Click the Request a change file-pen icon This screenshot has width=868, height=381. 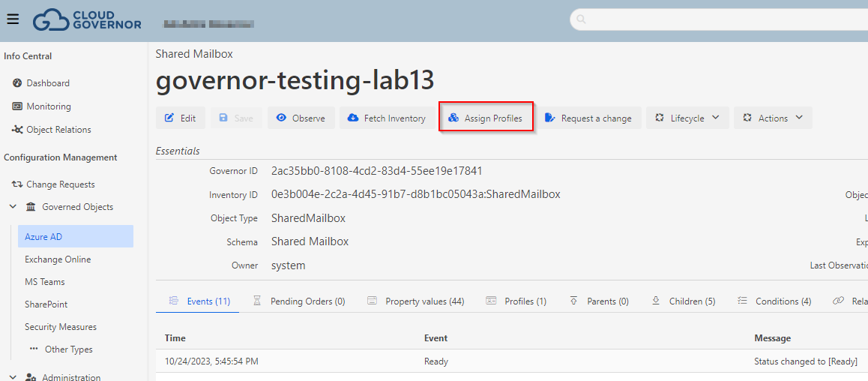549,118
